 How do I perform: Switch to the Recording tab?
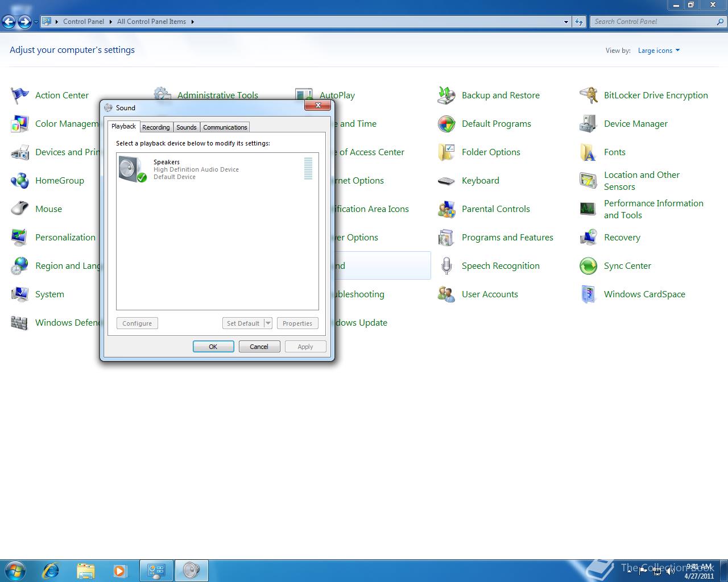click(156, 127)
